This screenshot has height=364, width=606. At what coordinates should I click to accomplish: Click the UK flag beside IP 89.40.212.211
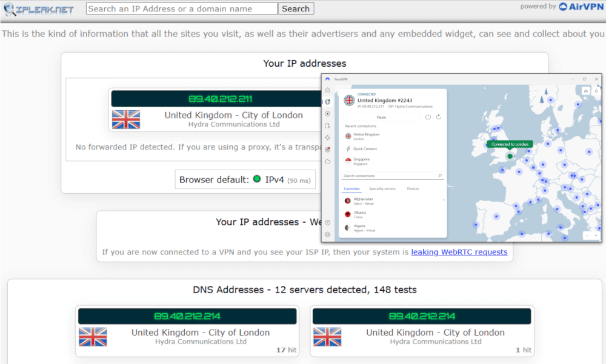click(x=126, y=120)
